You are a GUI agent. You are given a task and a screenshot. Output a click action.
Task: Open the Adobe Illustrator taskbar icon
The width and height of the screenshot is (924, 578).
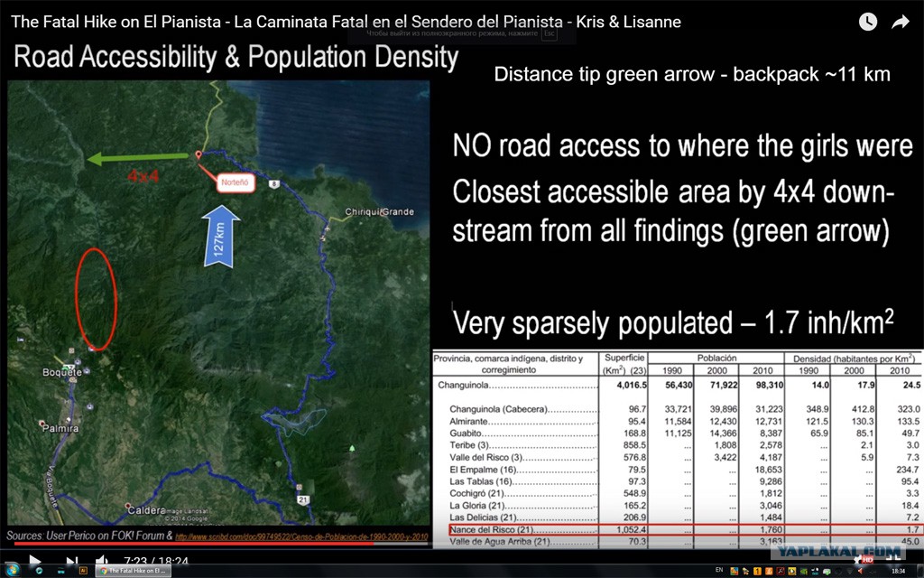pos(83,572)
